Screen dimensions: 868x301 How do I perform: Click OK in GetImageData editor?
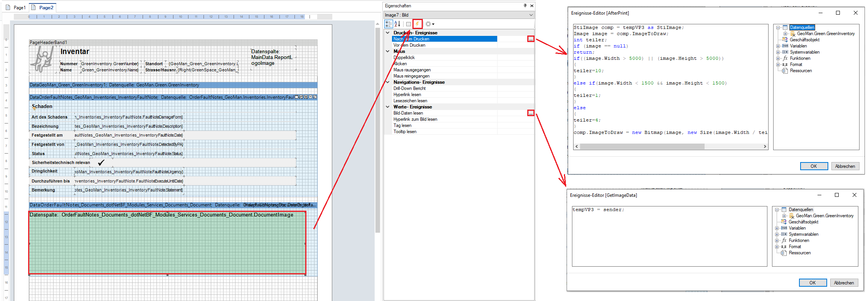(x=812, y=283)
